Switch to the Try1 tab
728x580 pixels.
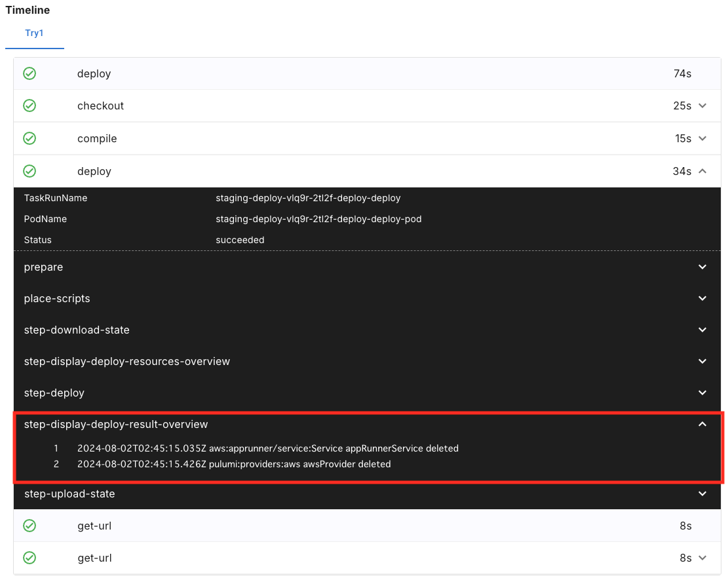[34, 33]
